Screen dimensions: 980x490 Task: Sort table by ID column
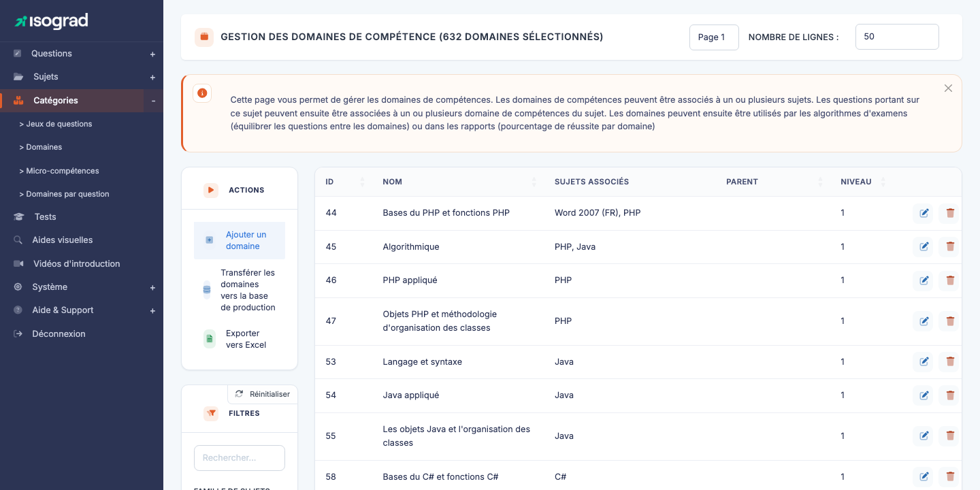point(362,182)
